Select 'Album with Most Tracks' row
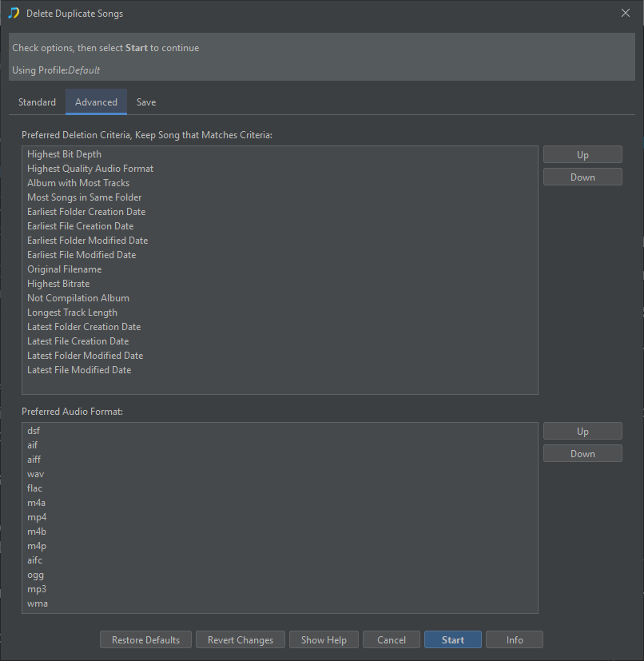Viewport: 644px width, 661px height. pos(280,183)
